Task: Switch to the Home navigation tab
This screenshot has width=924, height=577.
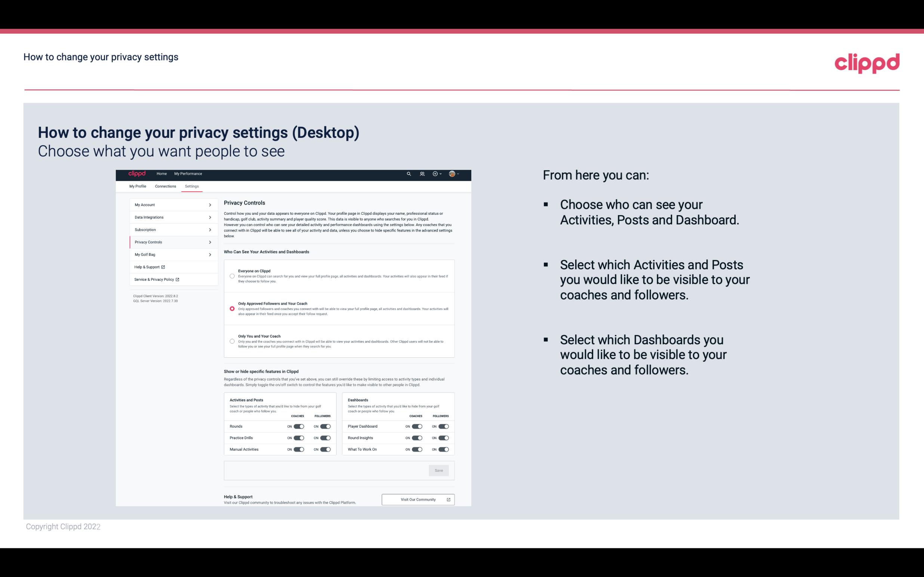Action: [x=161, y=174]
